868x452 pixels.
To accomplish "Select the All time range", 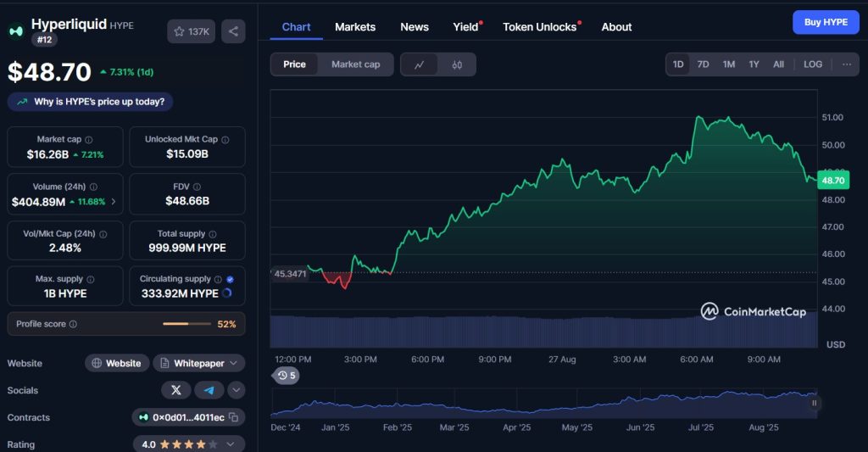I will 778,64.
